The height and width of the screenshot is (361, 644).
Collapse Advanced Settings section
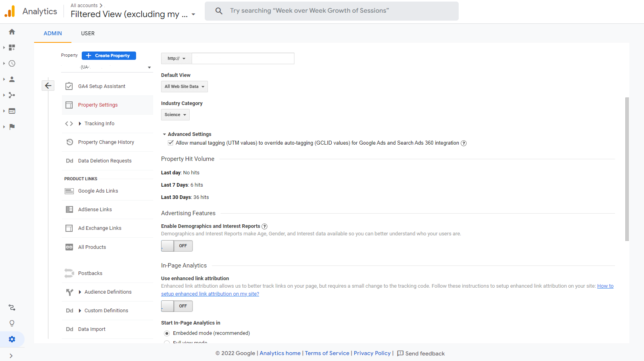coord(164,134)
